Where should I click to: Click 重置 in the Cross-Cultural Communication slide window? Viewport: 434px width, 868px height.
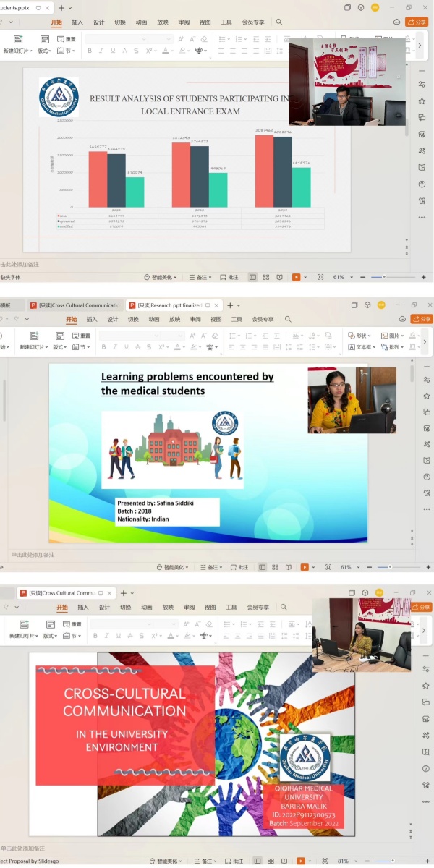[70, 624]
